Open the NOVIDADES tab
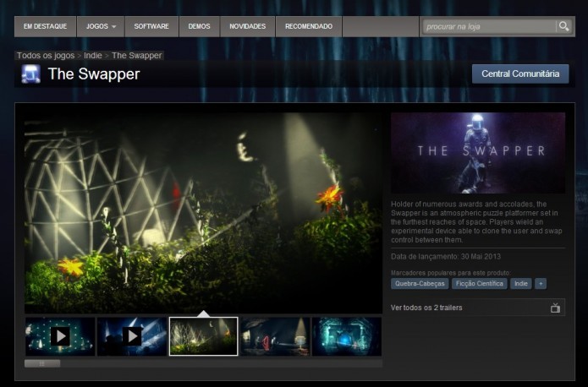Viewport: 588px width, 387px height. tap(248, 26)
